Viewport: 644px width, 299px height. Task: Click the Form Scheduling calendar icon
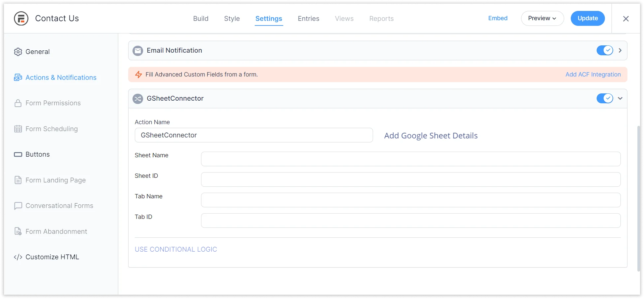18,129
